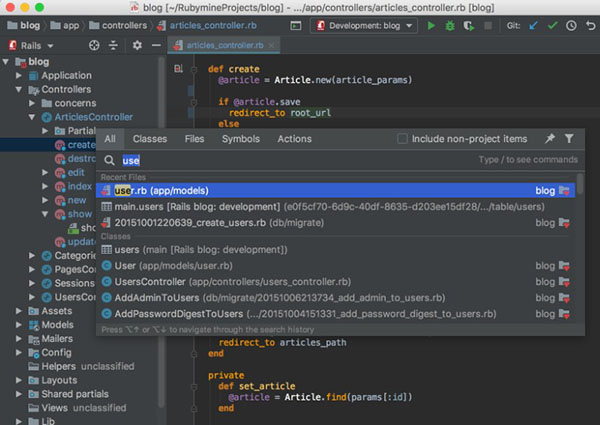Expand the concerns folder
Image resolution: width=600 pixels, height=425 pixels.
(32, 103)
